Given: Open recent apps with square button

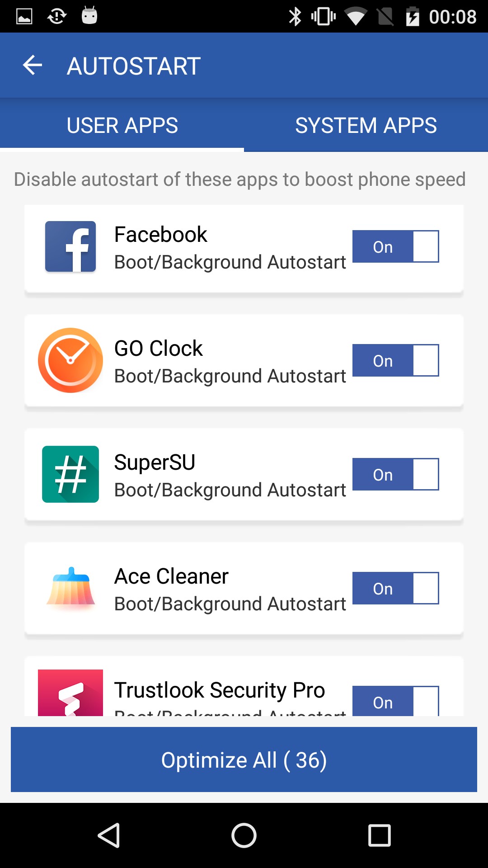Looking at the screenshot, I should pyautogui.click(x=380, y=835).
